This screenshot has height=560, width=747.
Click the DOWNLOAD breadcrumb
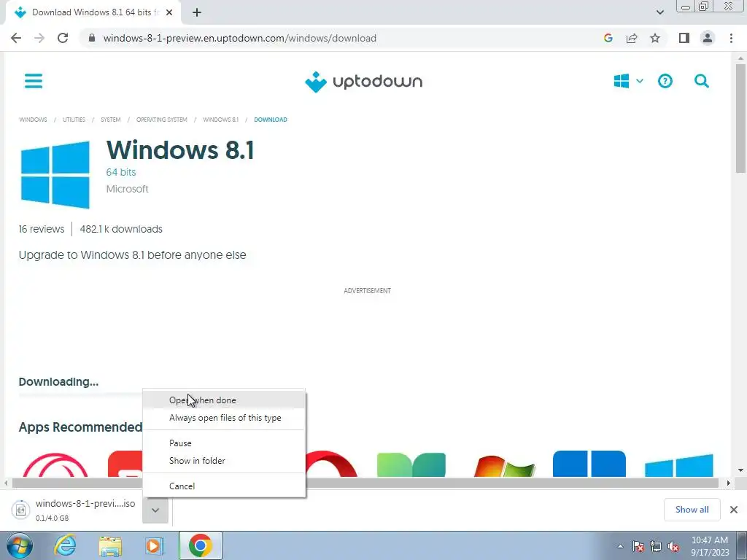[x=271, y=120]
